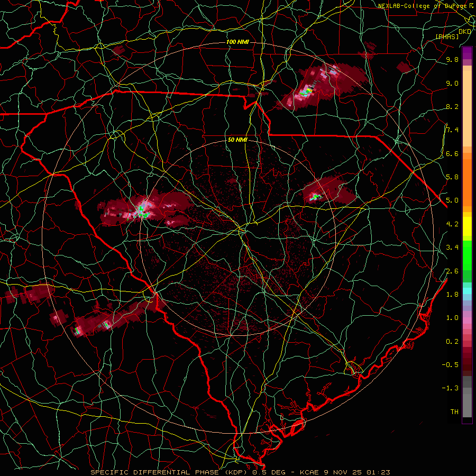The width and height of the screenshot is (476, 476).
Task: Select the 5.8 scale label
Action: coord(452,177)
